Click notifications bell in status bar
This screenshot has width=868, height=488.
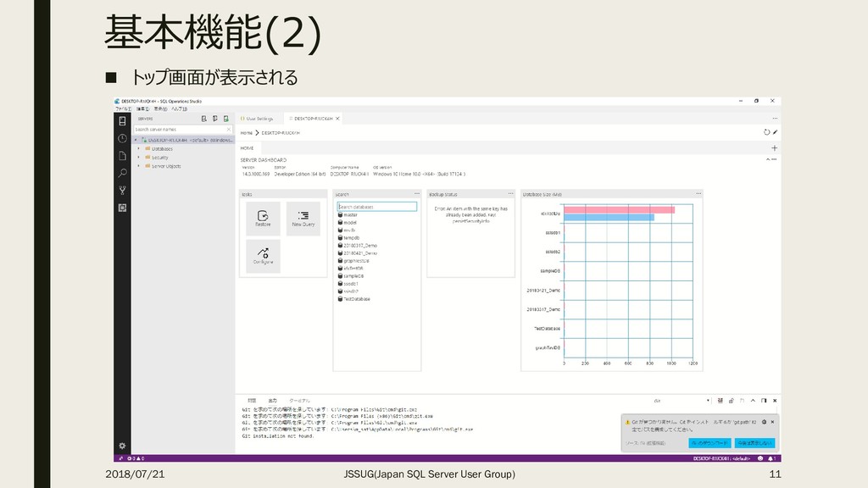tap(771, 458)
